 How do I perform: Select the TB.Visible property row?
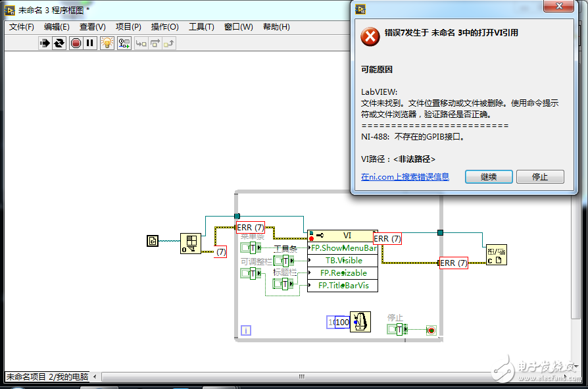pyautogui.click(x=343, y=261)
